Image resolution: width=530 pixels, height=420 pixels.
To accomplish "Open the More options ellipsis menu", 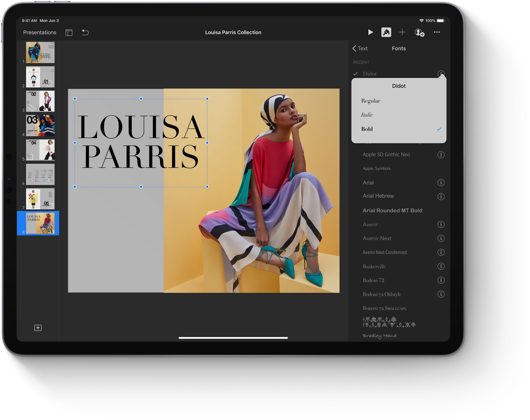I will click(x=437, y=32).
